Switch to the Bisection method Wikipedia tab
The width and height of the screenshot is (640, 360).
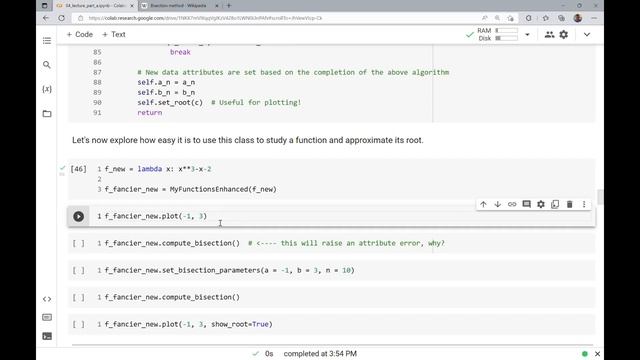[179, 6]
